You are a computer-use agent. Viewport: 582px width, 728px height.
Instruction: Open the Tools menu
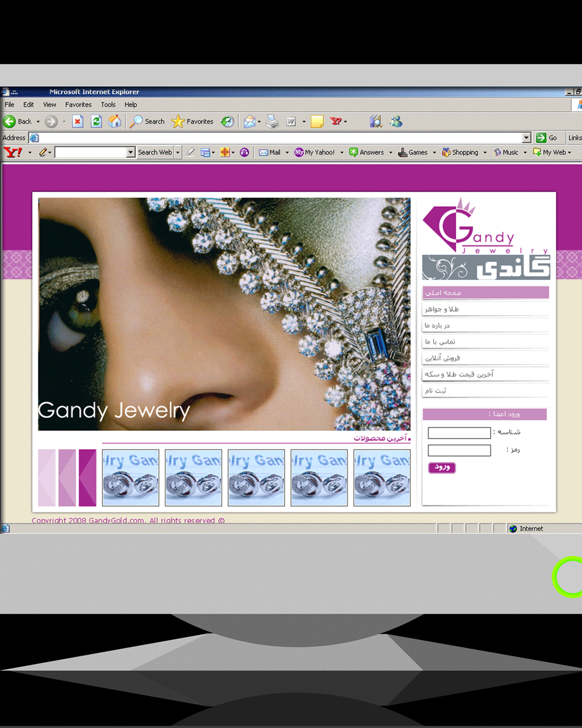(x=108, y=105)
